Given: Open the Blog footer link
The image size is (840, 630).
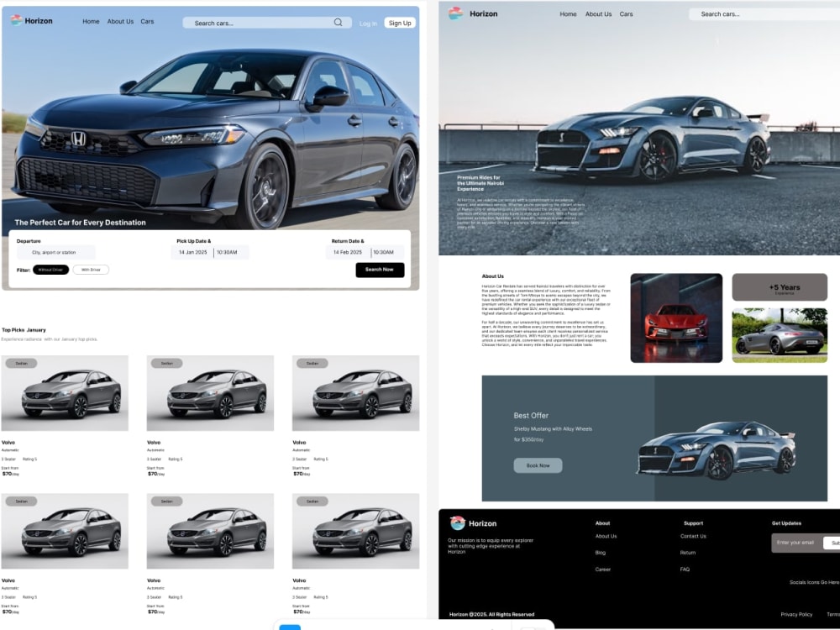Looking at the screenshot, I should (x=601, y=553).
